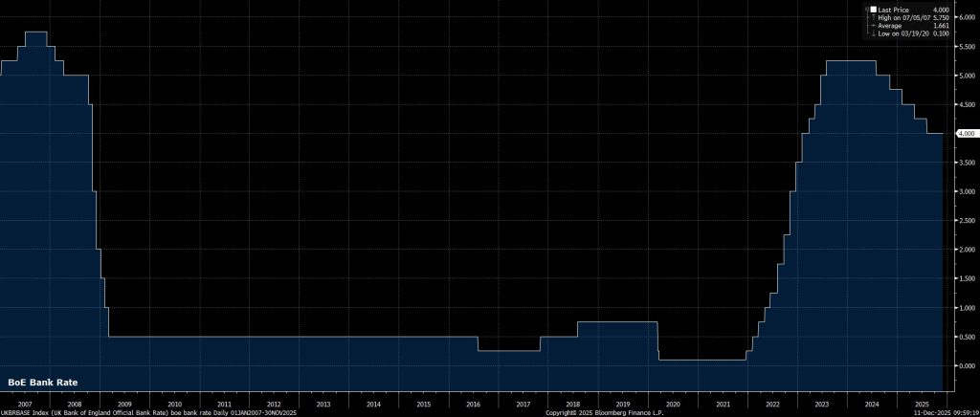
Task: Click the High marker icon in legend
Action: 874,17
